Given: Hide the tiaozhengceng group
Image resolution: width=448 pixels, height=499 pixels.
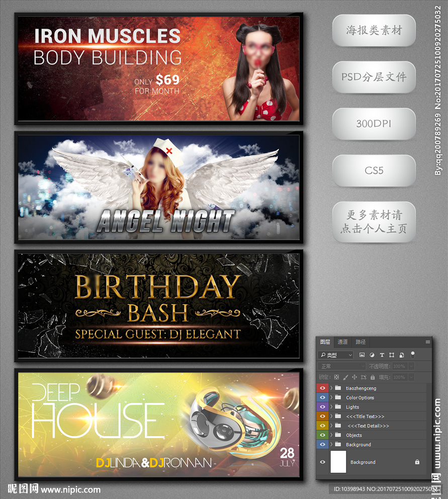Looking at the screenshot, I should tap(322, 388).
